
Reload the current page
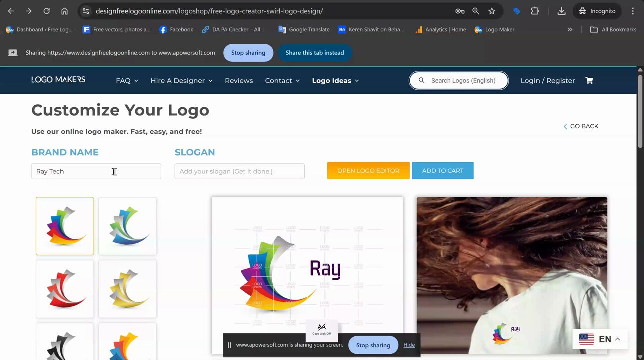[x=46, y=11]
